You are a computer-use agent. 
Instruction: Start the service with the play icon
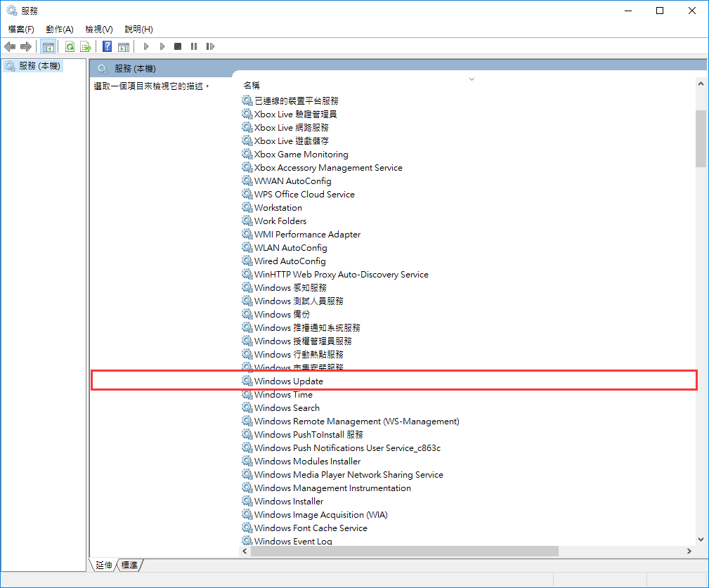coord(145,46)
